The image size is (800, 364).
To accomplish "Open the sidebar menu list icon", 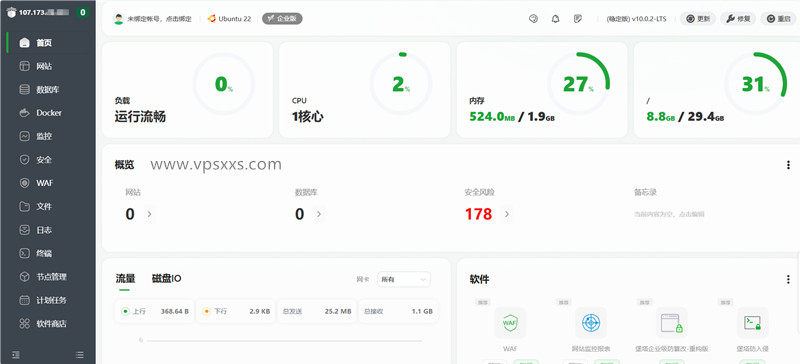I will click(79, 354).
